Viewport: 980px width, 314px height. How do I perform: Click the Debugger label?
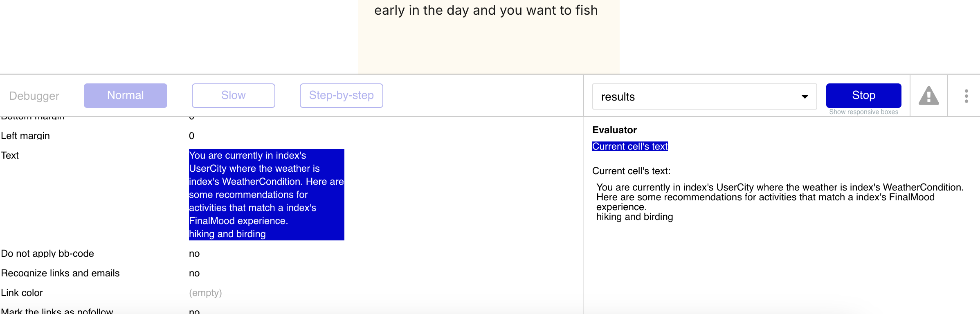coord(34,96)
